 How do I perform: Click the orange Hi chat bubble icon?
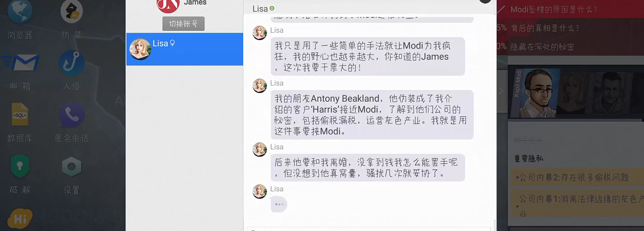(x=20, y=219)
